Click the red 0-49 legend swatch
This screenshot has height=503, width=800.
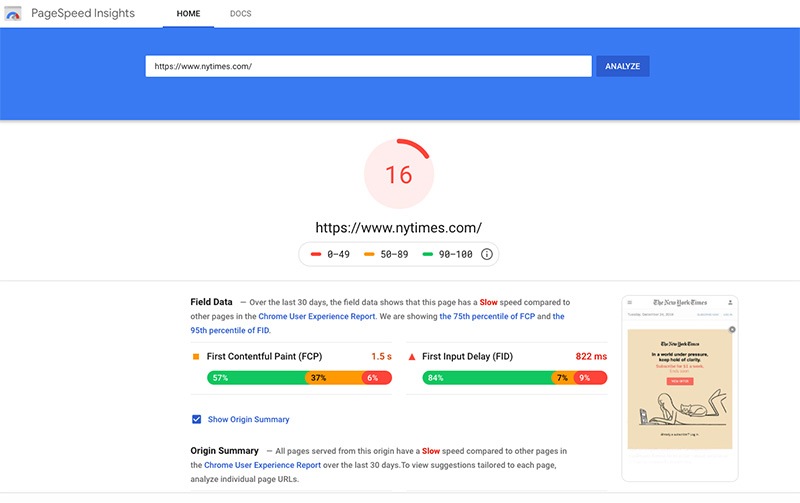pyautogui.click(x=316, y=254)
